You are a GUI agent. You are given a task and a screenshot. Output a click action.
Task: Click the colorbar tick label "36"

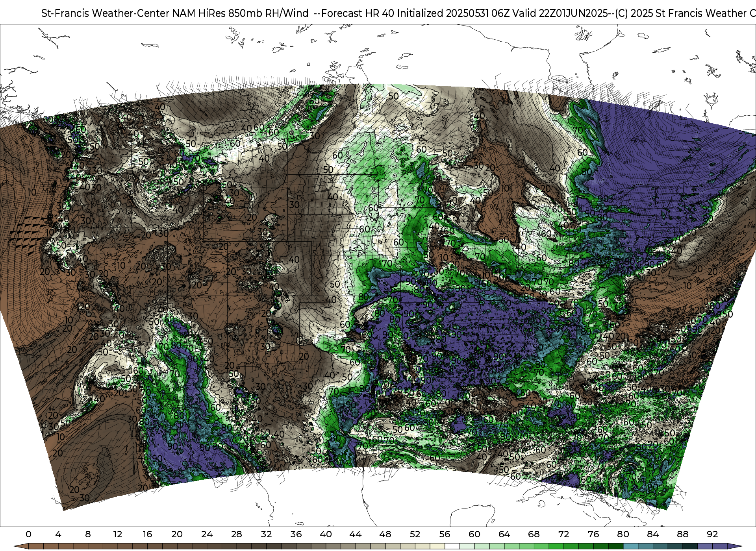(x=296, y=534)
